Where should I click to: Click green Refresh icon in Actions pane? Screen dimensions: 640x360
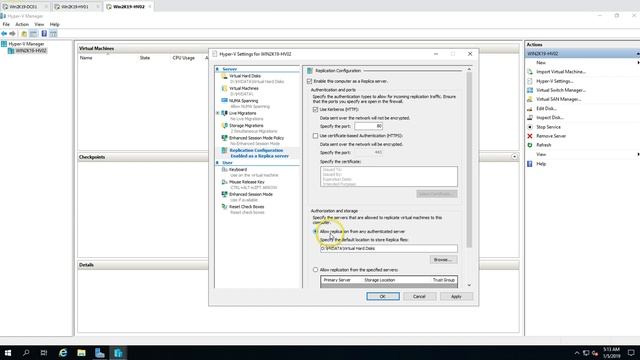(530, 145)
